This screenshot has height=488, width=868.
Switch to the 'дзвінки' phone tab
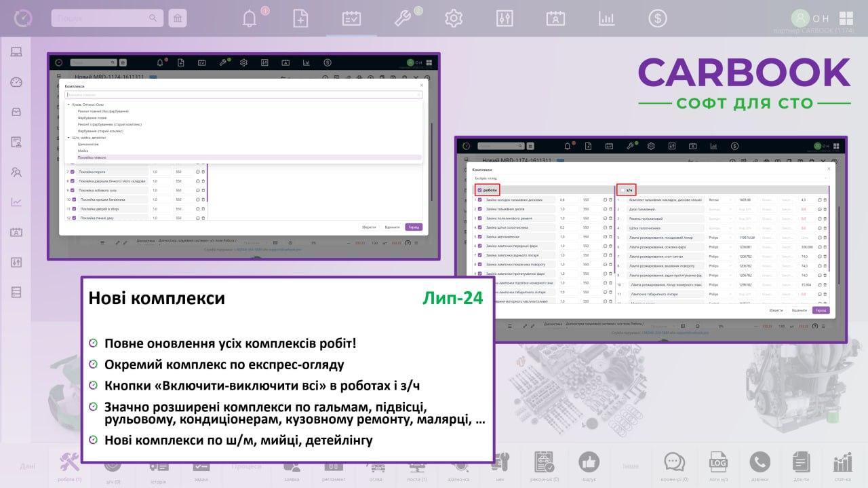point(760,463)
